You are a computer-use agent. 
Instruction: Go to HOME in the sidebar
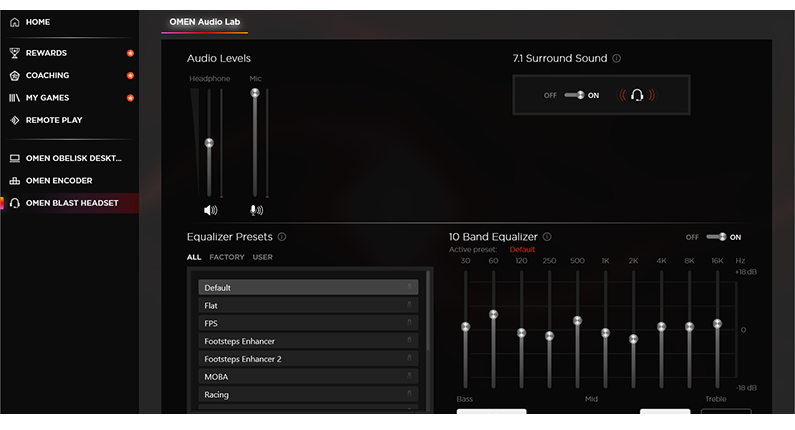point(38,22)
